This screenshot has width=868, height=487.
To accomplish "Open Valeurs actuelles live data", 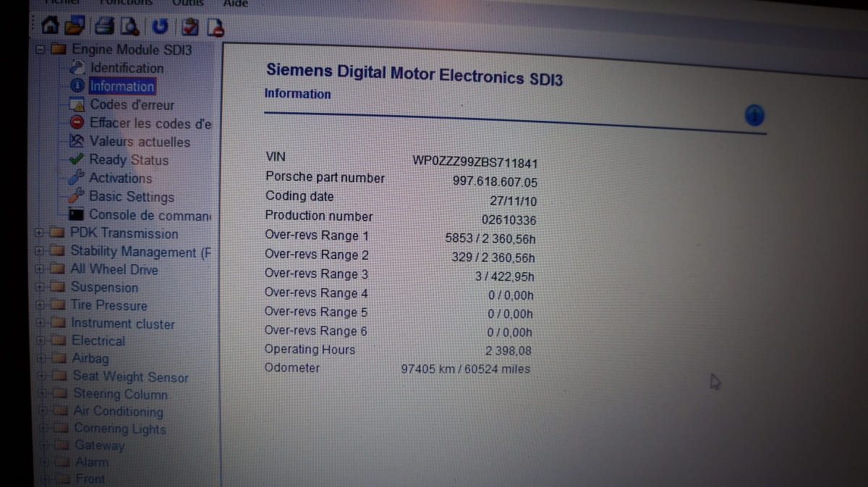I will 139,143.
